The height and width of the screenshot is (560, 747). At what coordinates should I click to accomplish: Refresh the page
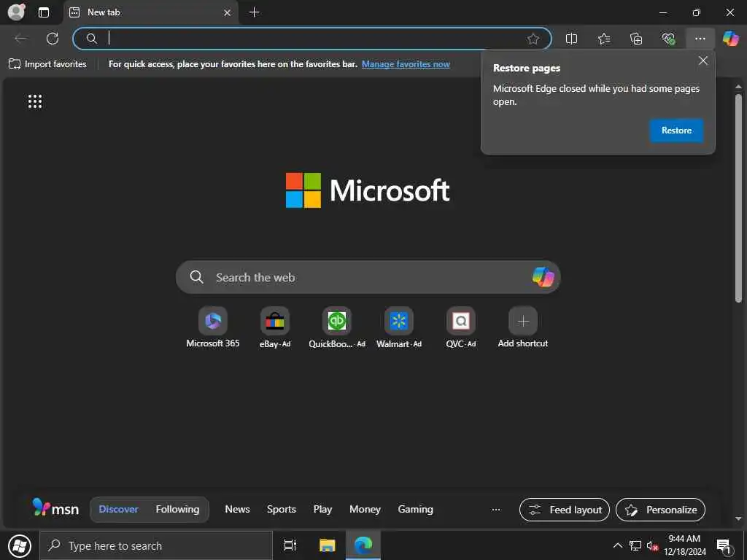[x=53, y=39]
